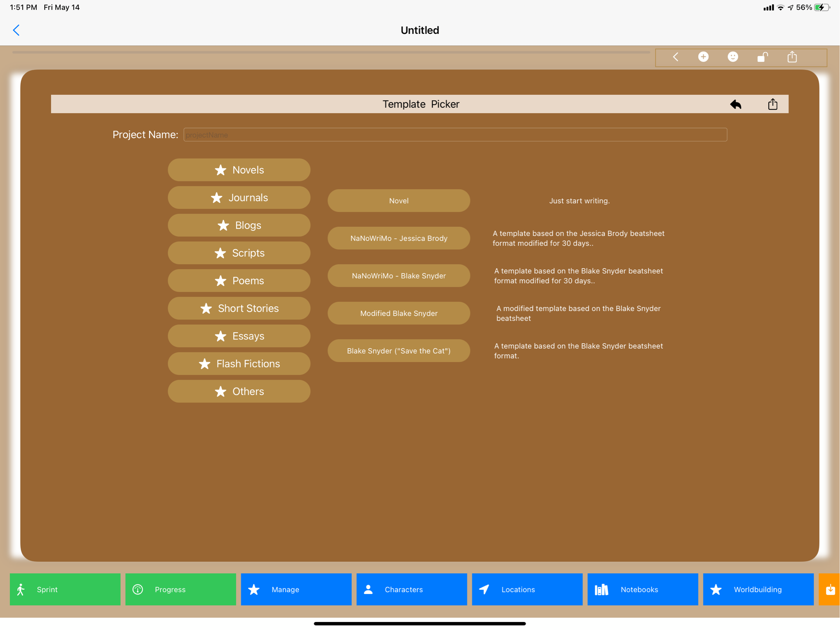Choose the NaNoWriMo - Jessica Brody template

pos(398,238)
